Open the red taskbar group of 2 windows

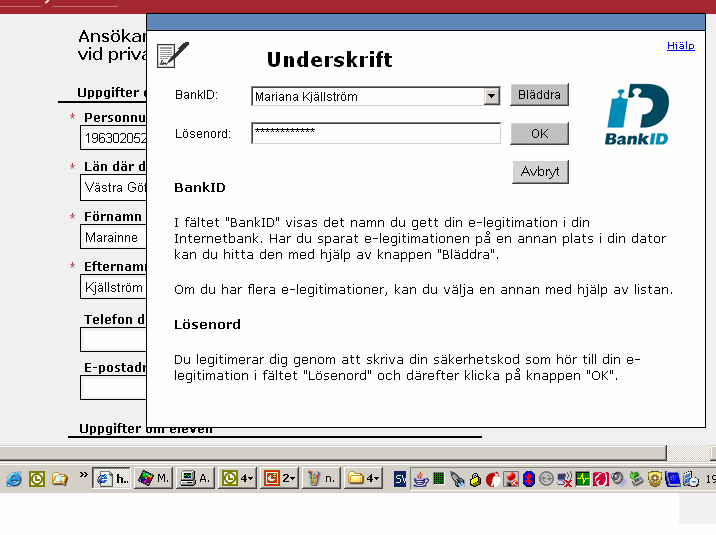(279, 478)
